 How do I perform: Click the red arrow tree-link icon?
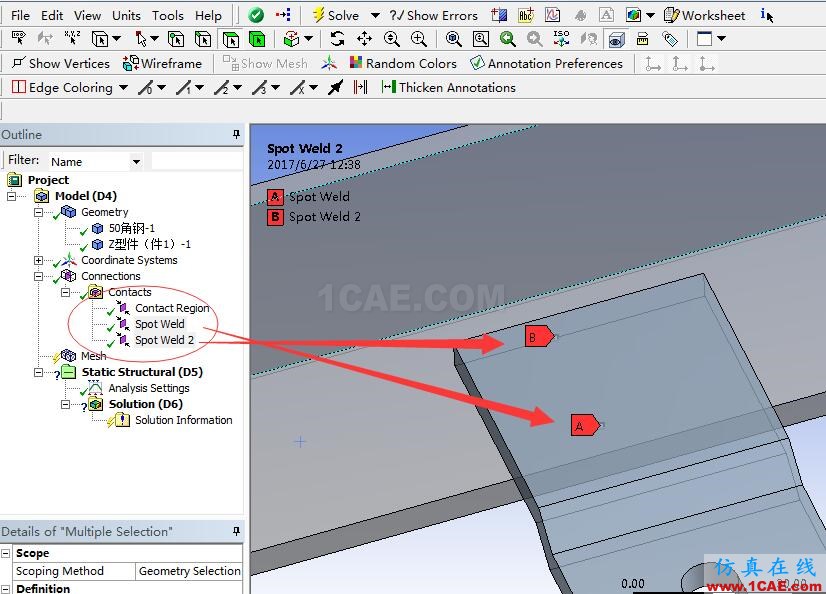coord(283,15)
